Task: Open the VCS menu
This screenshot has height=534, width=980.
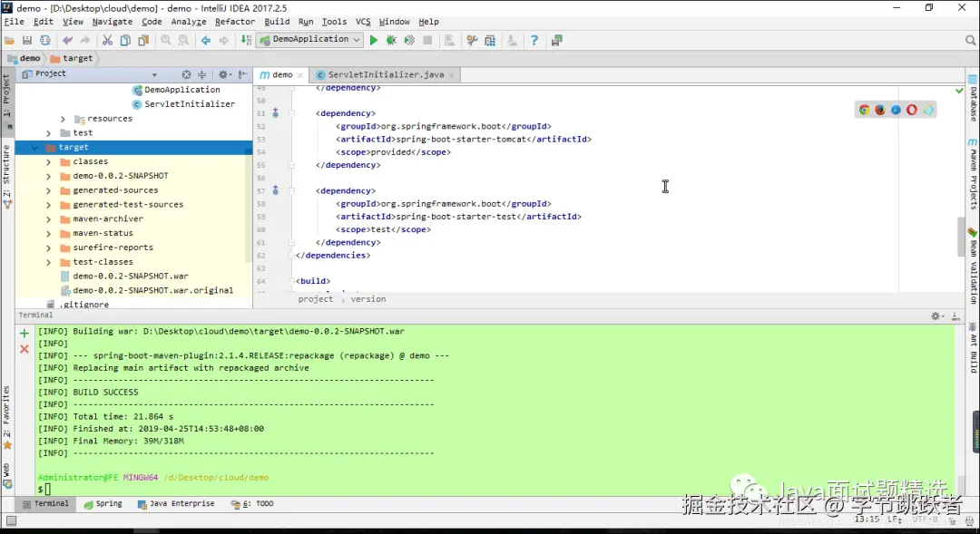Action: [x=363, y=22]
